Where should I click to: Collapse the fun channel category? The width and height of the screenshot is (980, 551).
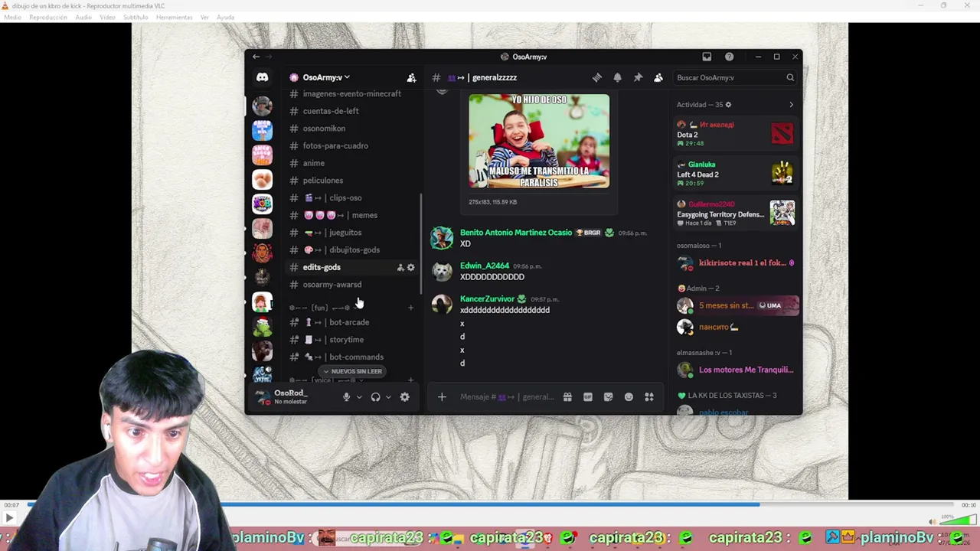[x=320, y=308]
